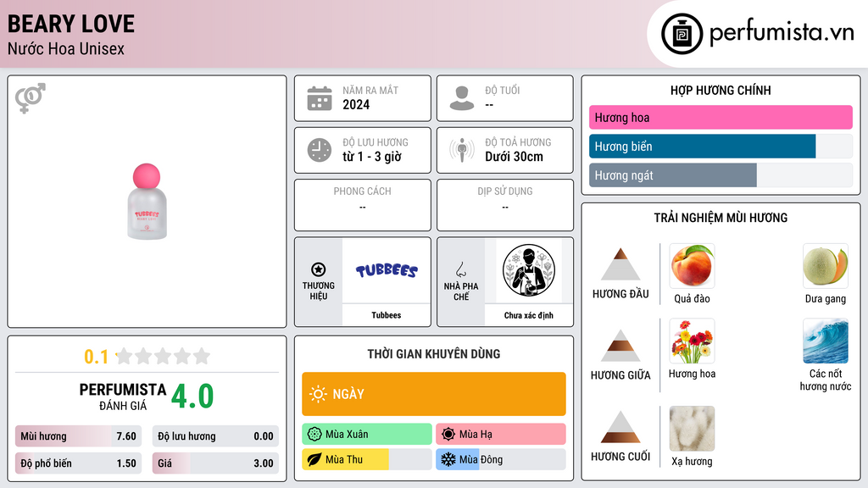
Task: Click the green 4.0 Perfumista score
Action: pyautogui.click(x=192, y=396)
